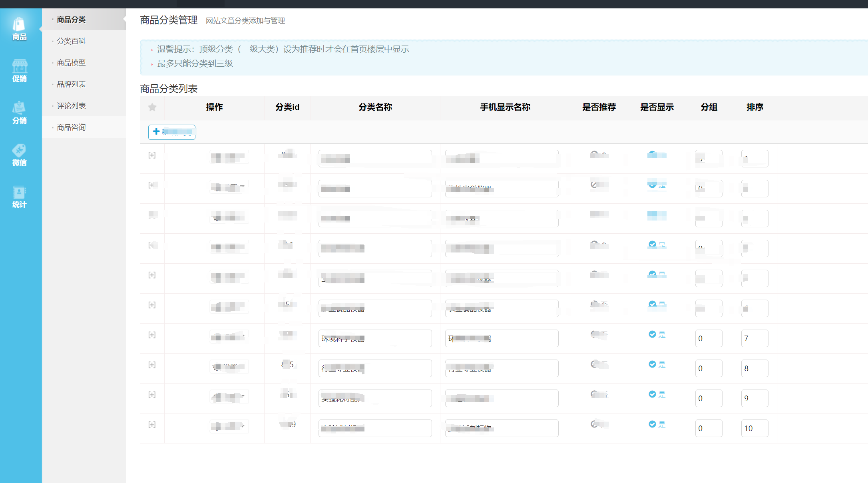Open the 操作 dropdown in sort 10 row
The height and width of the screenshot is (483, 868).
coord(229,427)
